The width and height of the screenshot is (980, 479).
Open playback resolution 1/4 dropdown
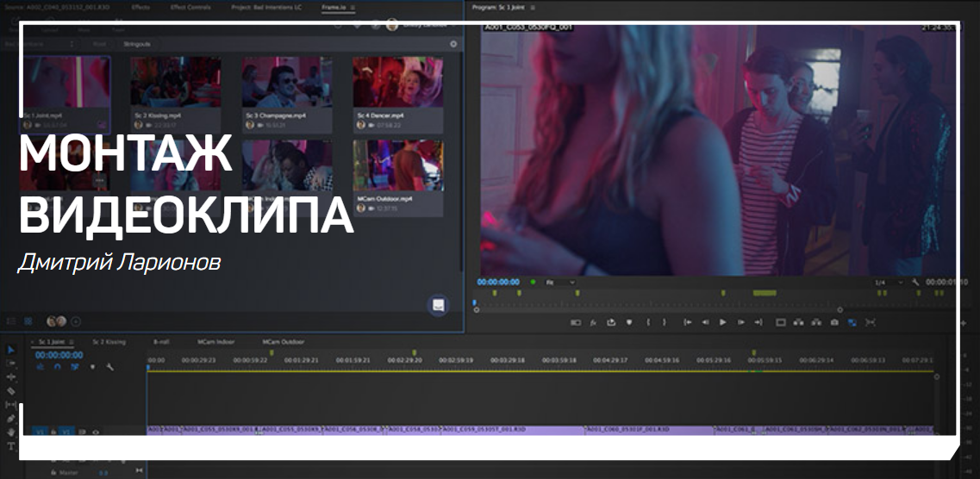[x=889, y=283]
